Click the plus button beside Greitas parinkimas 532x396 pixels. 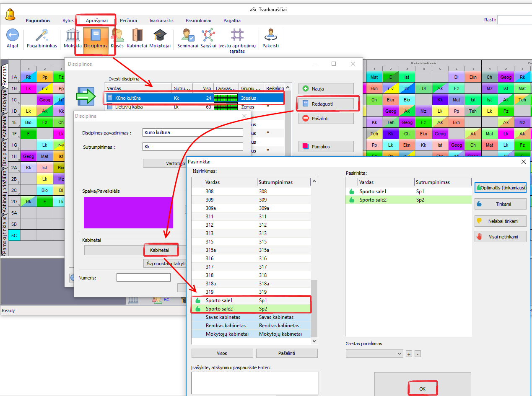click(x=409, y=354)
